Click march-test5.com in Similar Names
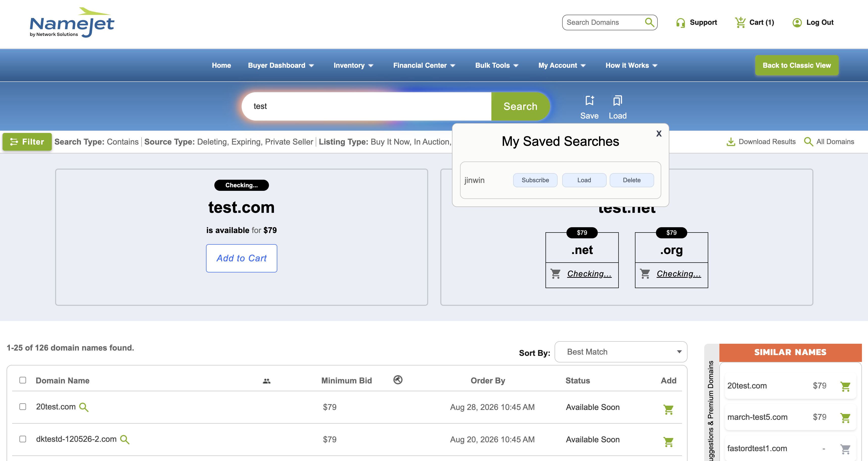This screenshot has width=868, height=461. (x=758, y=417)
